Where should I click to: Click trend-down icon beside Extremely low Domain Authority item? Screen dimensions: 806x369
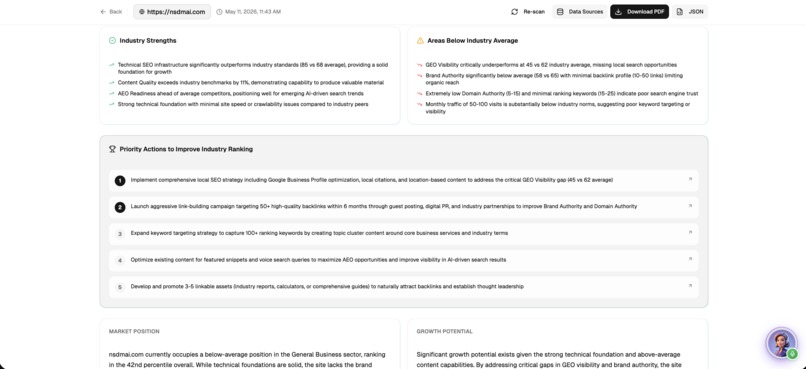click(x=419, y=94)
